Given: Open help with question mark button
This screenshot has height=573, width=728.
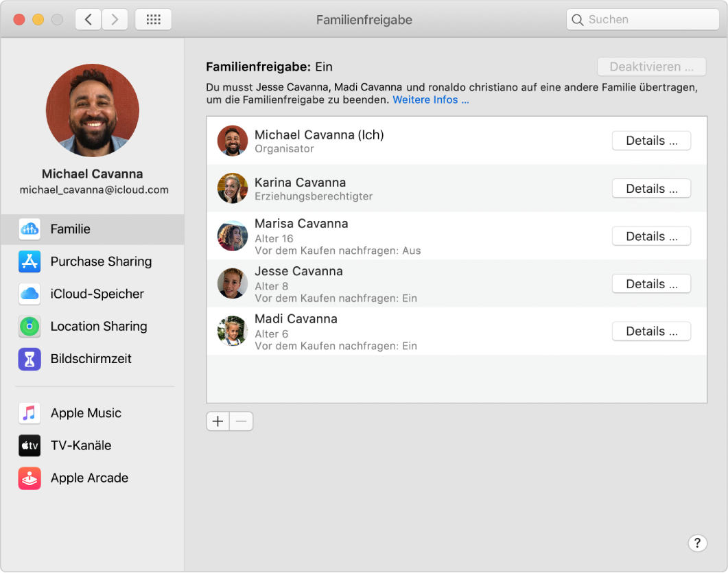Looking at the screenshot, I should tap(697, 543).
